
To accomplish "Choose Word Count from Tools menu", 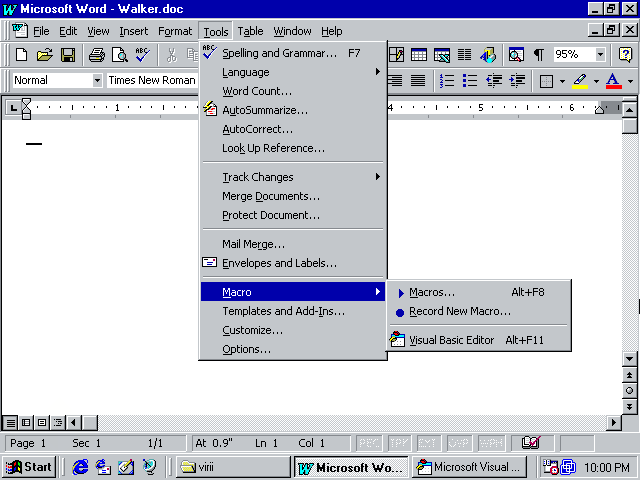I will tap(293, 91).
